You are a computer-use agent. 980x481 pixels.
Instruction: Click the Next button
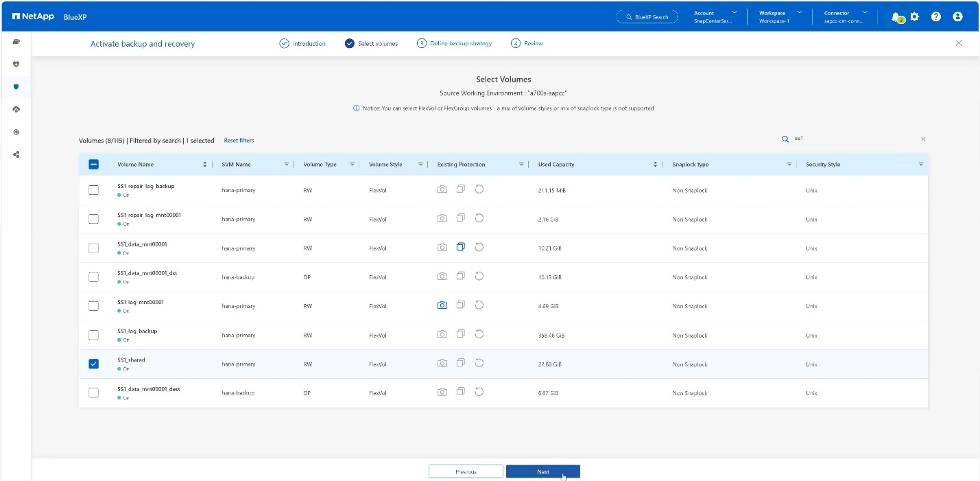(542, 471)
